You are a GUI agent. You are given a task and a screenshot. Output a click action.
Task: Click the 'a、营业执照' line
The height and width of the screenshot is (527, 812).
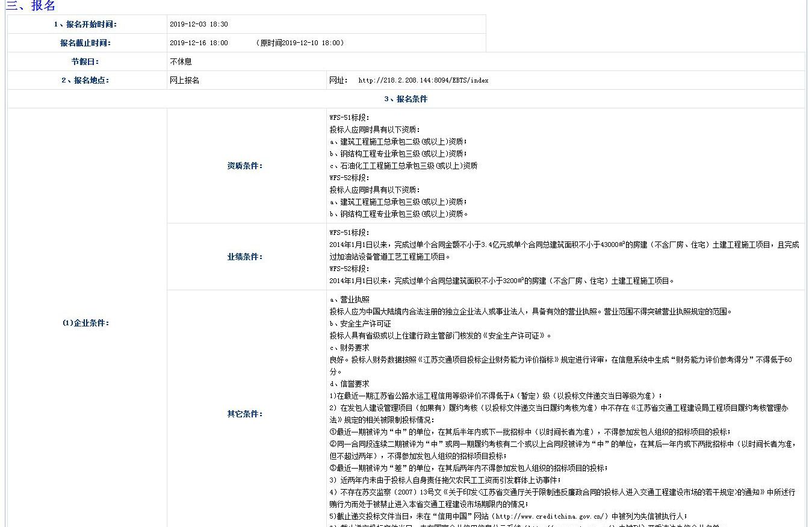pos(350,299)
